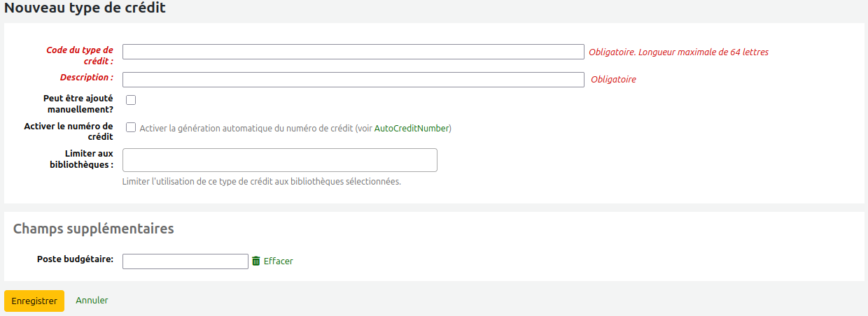Focus the 'Code du type de crédit' field
Screen dimensions: 868x316
tap(353, 52)
